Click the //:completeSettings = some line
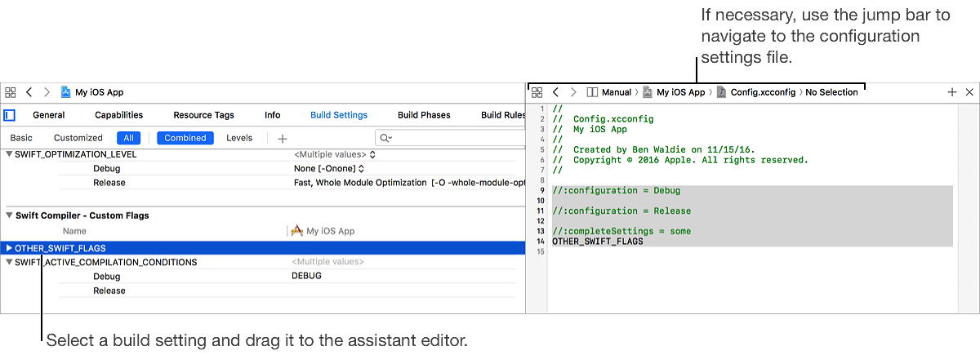 (x=621, y=231)
